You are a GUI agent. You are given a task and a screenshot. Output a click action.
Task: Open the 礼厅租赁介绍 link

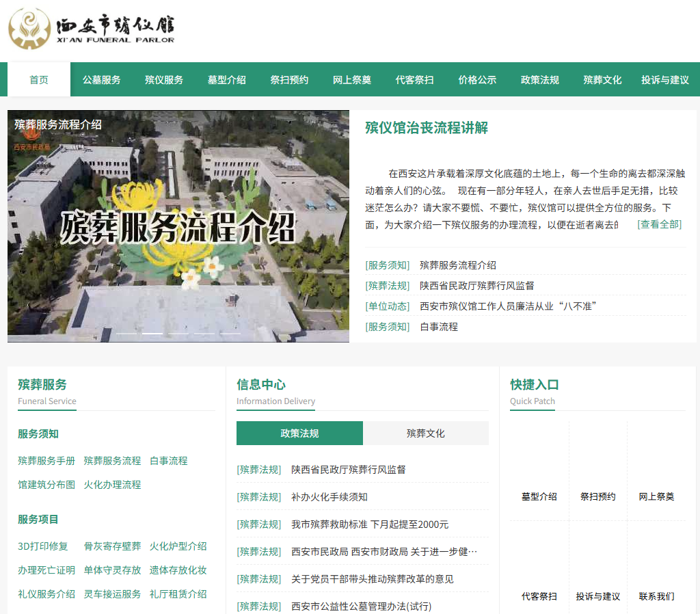(178, 594)
